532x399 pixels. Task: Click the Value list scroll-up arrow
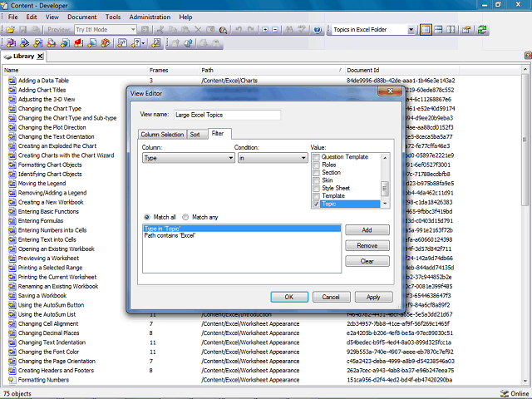[x=385, y=157]
